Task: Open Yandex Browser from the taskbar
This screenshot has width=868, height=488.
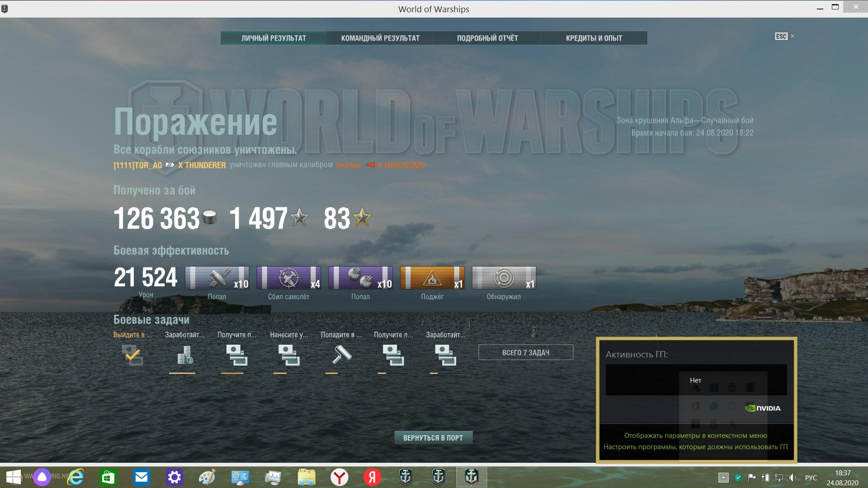Action: point(339,477)
